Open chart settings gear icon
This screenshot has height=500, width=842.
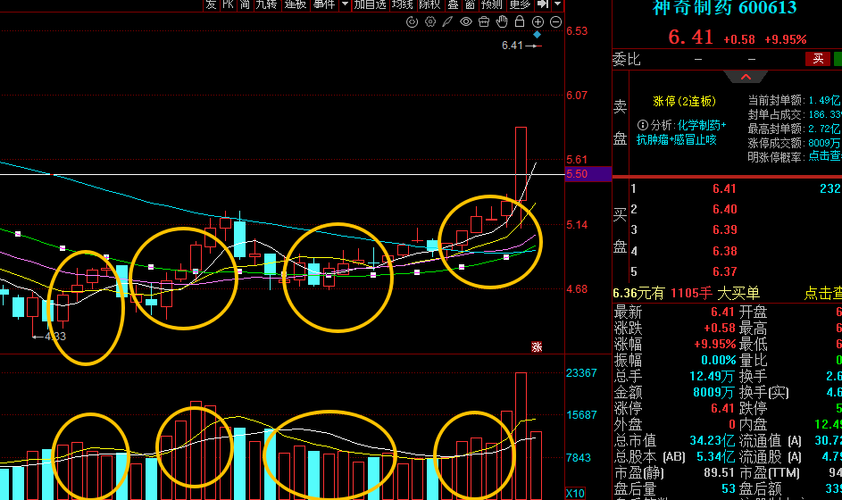coord(430,22)
